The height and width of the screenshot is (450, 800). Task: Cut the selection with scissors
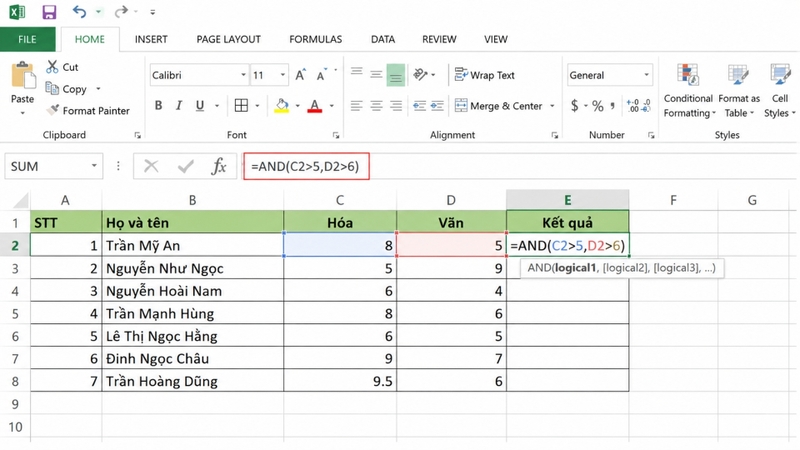coord(62,67)
